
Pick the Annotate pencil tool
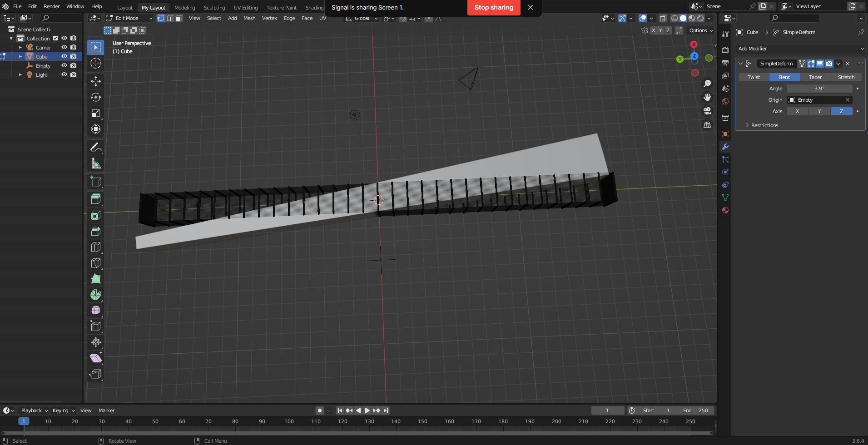click(x=96, y=147)
